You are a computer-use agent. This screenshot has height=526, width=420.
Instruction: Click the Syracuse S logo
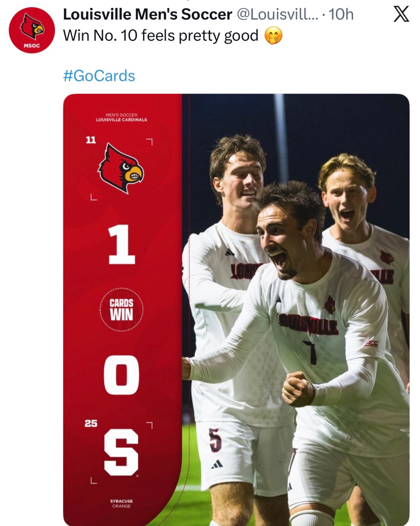tap(121, 453)
